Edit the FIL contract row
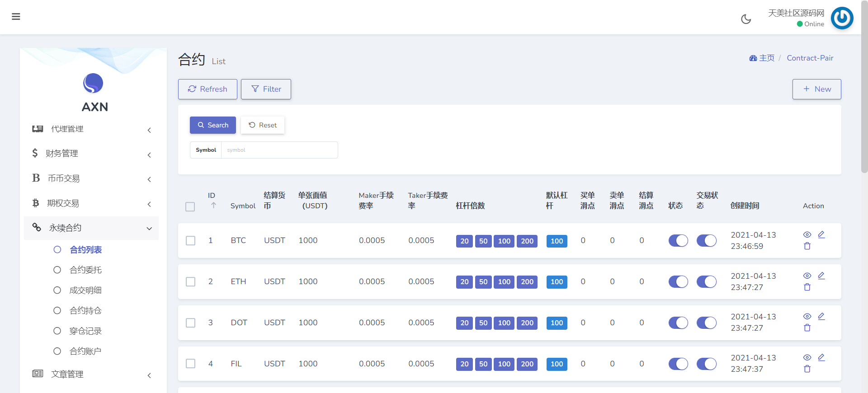The width and height of the screenshot is (868, 393). click(821, 357)
